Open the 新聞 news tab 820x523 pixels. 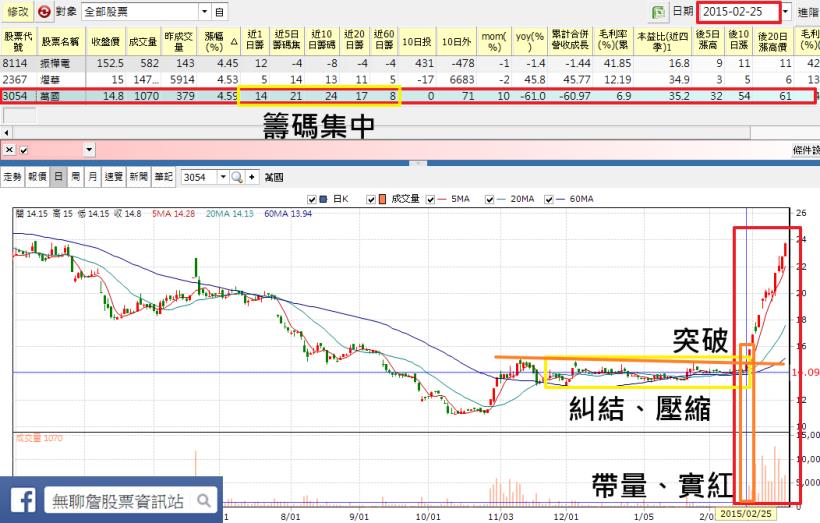(x=137, y=176)
